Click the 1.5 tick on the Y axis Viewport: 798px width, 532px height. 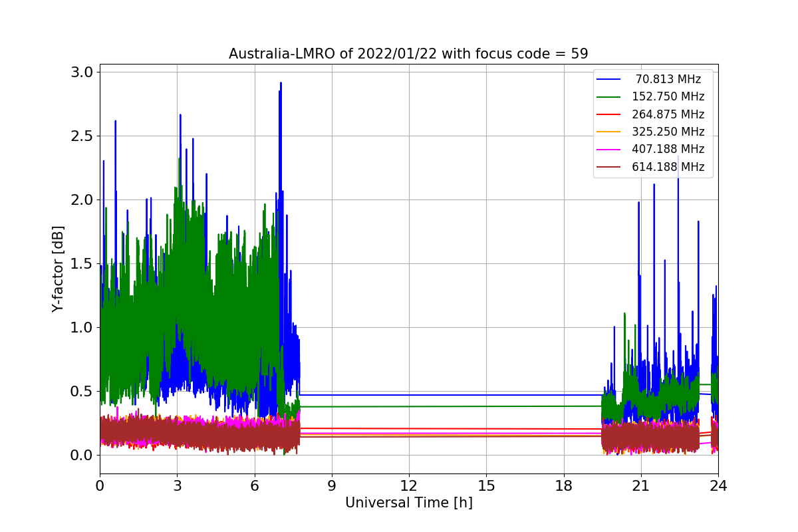point(82,263)
